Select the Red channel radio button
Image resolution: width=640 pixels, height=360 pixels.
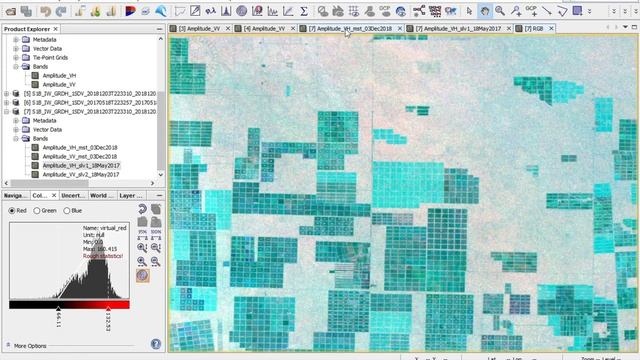point(12,211)
